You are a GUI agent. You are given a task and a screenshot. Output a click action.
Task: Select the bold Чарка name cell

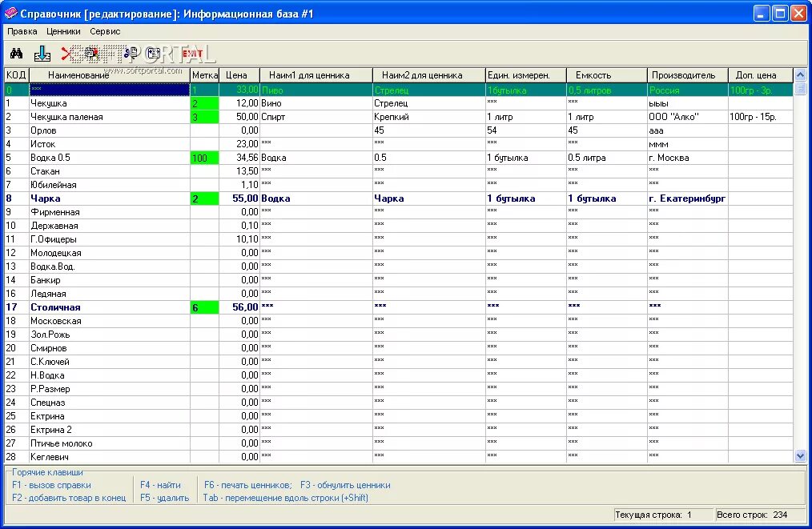click(x=110, y=198)
